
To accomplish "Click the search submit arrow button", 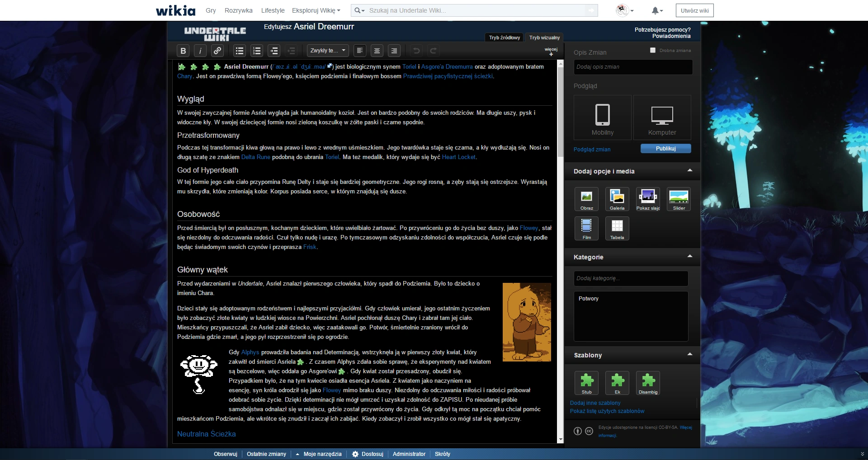I will tap(591, 10).
